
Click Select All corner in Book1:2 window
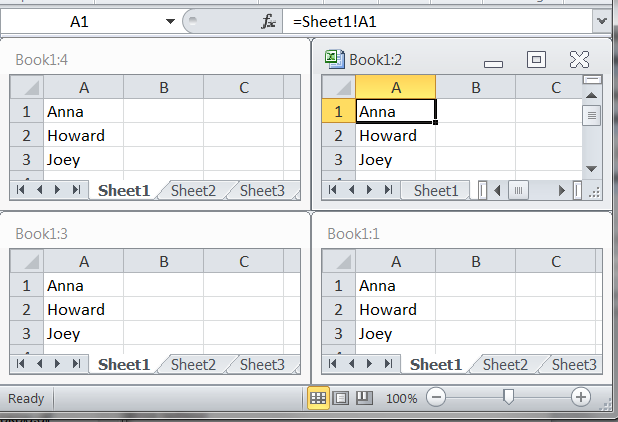tap(338, 88)
